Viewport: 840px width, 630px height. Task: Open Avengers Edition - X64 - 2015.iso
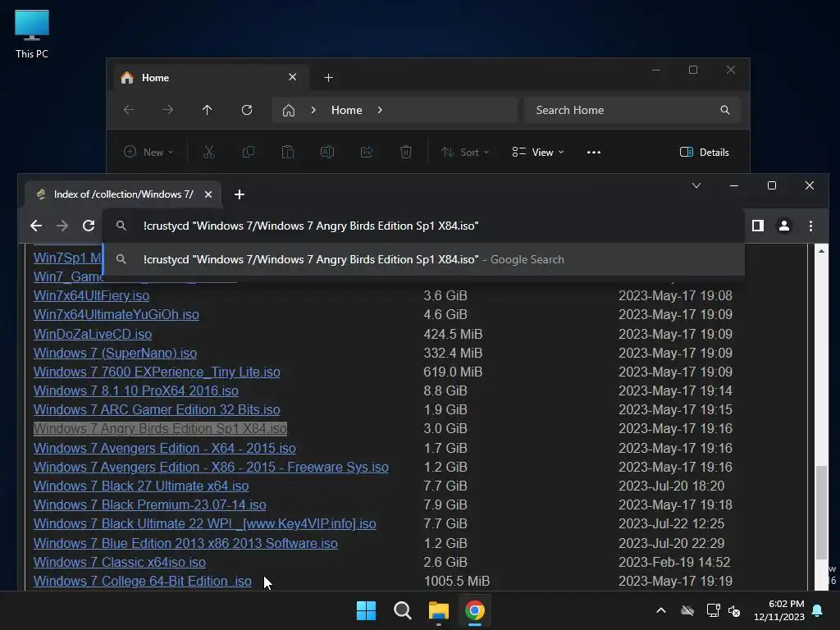click(x=164, y=448)
